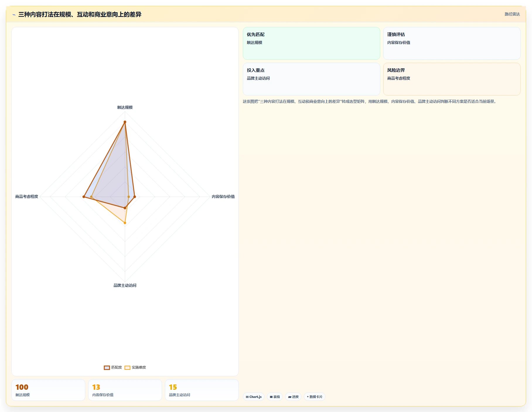Click the 匹配度 data point on 品牌主动访问 axis
This screenshot has height=412, width=532.
pos(125,208)
